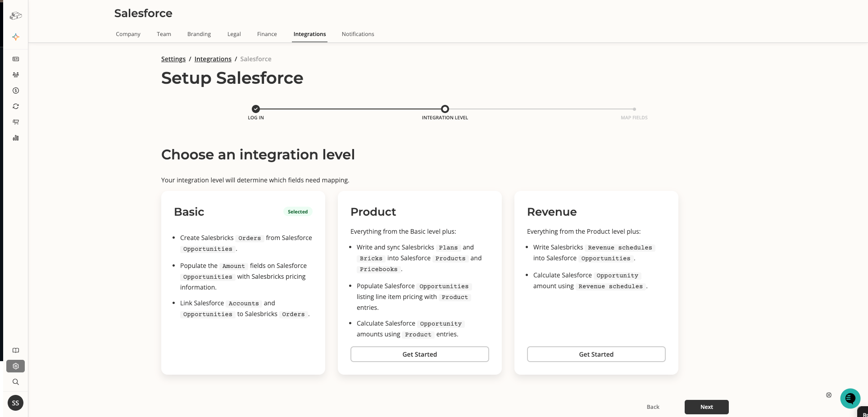Click the green Selected badge on Basic
The width and height of the screenshot is (868, 417).
coord(298,212)
